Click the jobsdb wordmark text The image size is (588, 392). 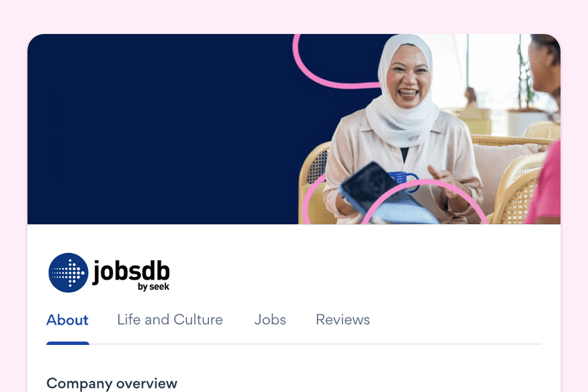click(131, 271)
